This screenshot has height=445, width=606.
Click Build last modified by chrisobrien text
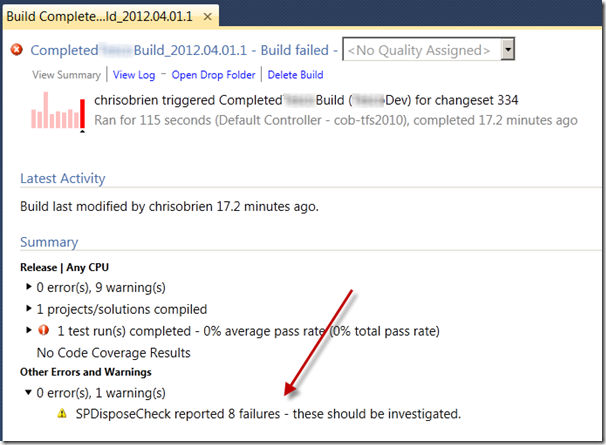pos(169,206)
